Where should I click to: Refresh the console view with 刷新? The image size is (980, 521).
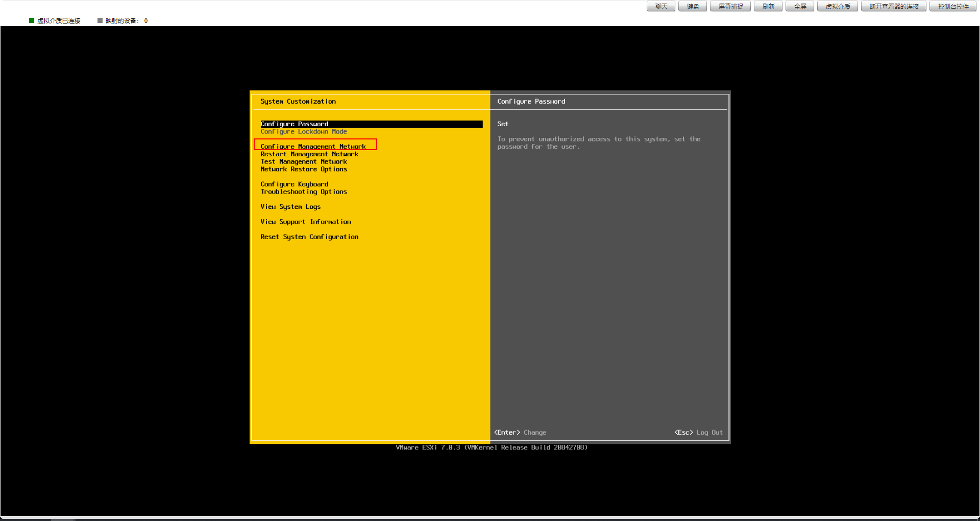768,6
